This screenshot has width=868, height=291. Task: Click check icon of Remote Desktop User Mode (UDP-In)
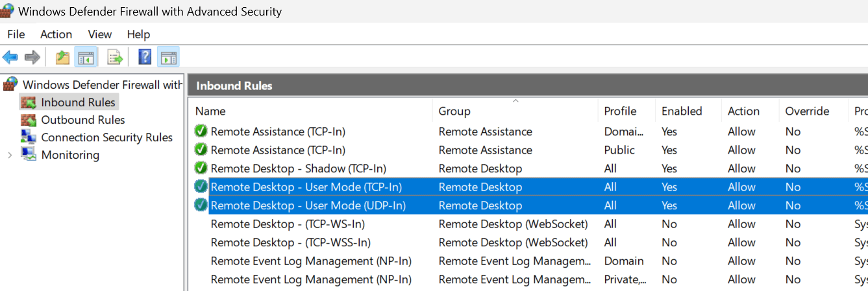click(201, 205)
